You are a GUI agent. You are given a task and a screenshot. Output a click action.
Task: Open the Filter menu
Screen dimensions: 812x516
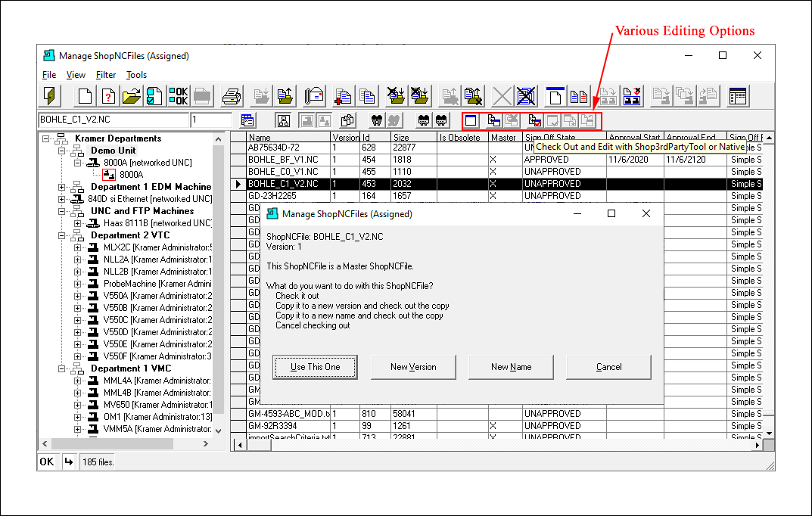tap(106, 75)
